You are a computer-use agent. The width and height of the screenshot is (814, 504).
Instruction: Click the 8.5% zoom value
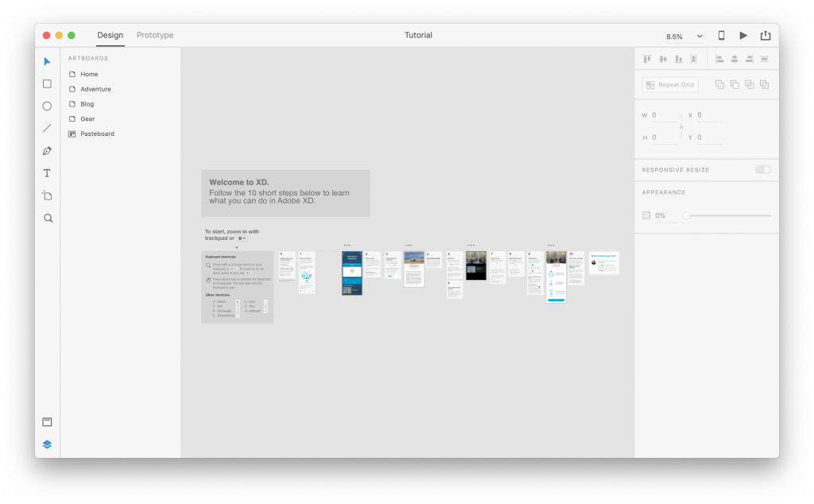(674, 37)
